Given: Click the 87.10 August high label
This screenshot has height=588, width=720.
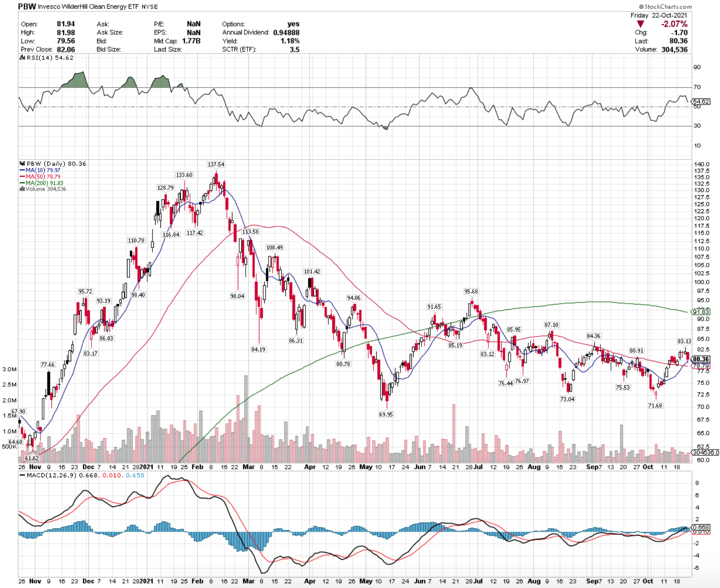Looking at the screenshot, I should click(551, 325).
